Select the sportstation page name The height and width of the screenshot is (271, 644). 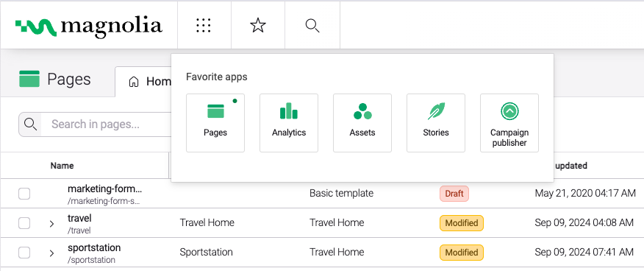coord(94,247)
